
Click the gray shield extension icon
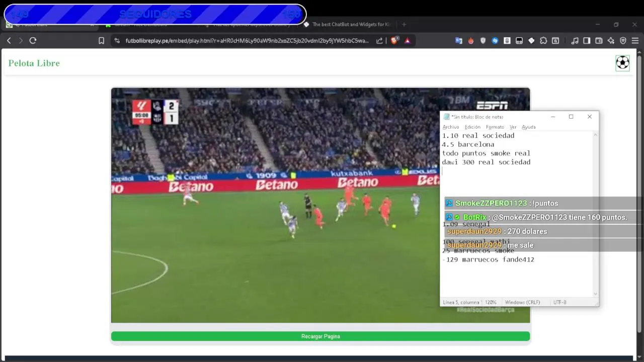click(483, 41)
